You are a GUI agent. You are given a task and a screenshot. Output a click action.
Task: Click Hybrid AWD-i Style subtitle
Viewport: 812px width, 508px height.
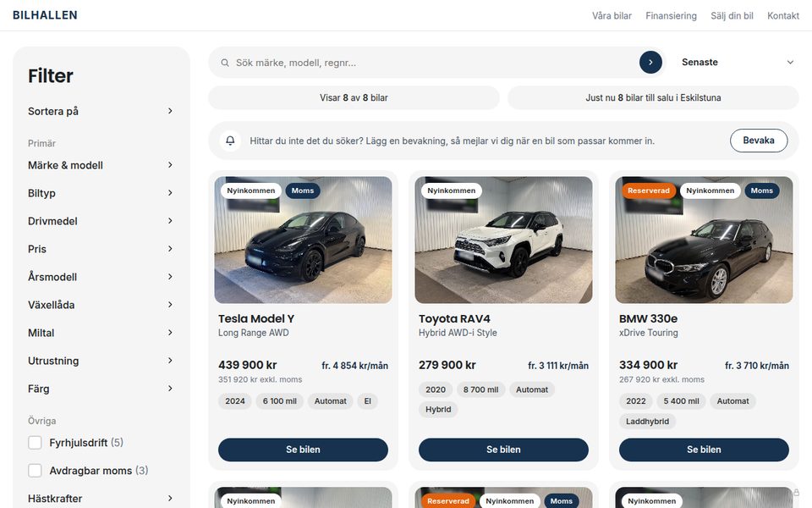click(x=458, y=333)
